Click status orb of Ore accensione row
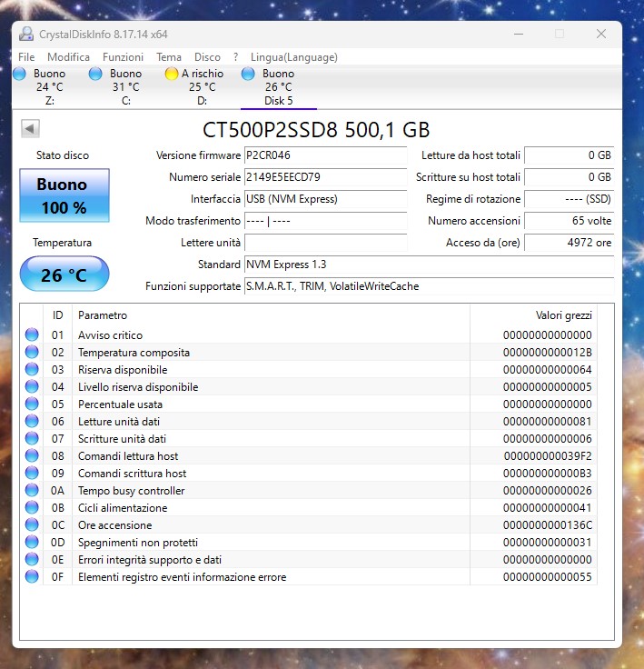 (x=32, y=524)
